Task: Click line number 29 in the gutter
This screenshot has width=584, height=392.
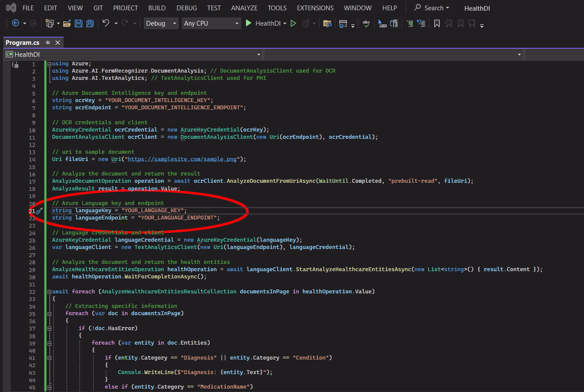Action: tap(32, 269)
